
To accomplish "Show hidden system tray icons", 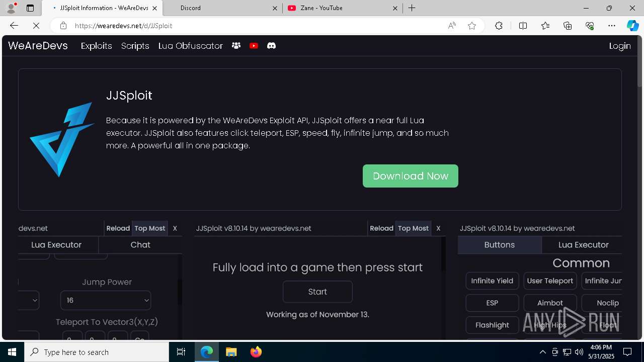I will point(542,352).
